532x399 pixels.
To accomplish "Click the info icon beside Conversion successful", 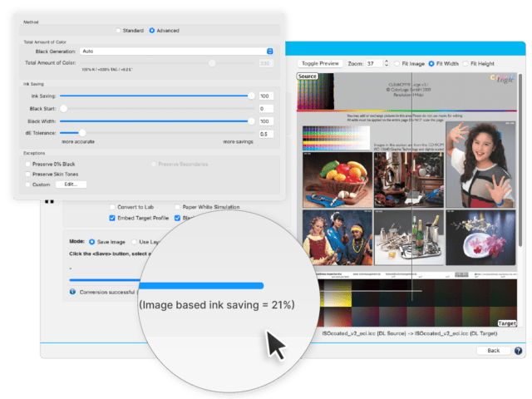I will click(x=72, y=292).
